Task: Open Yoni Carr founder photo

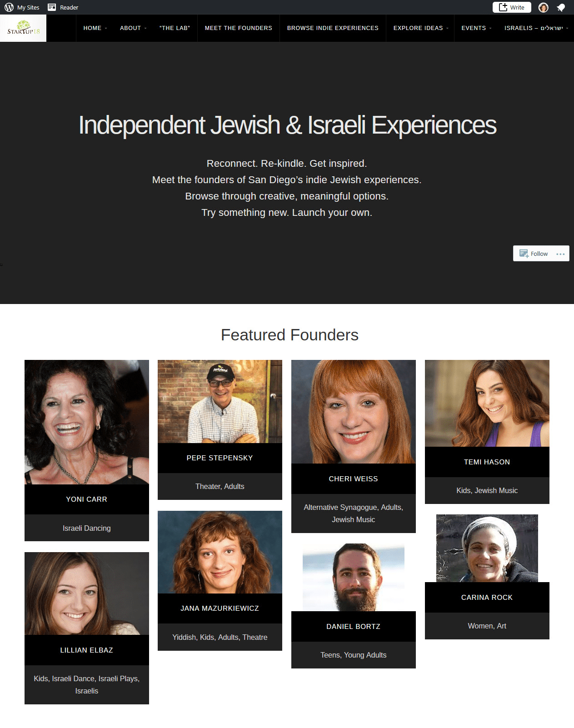Action: [87, 422]
